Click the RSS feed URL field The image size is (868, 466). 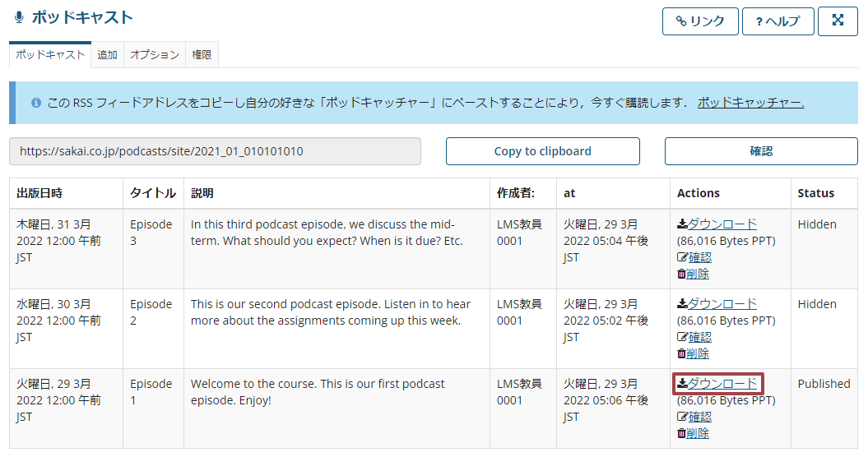point(216,151)
